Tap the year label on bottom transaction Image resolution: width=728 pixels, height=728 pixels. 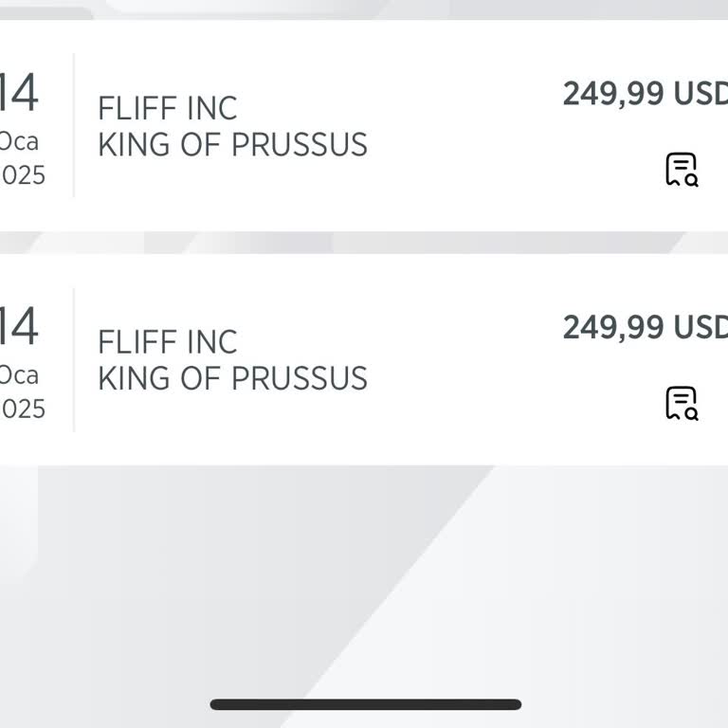(23, 409)
